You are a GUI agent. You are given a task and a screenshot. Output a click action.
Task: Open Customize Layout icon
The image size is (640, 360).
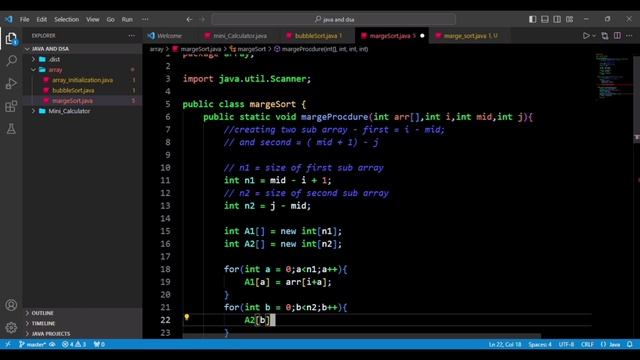tap(569, 19)
